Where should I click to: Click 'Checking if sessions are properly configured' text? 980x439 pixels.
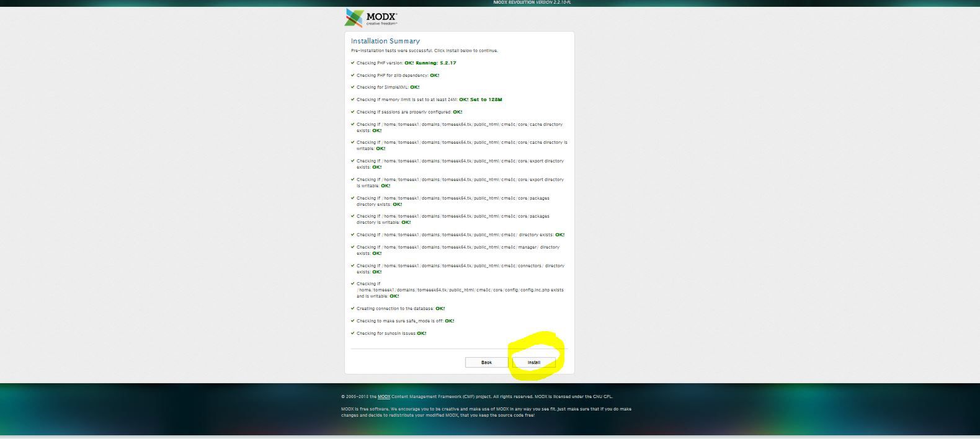tap(404, 112)
